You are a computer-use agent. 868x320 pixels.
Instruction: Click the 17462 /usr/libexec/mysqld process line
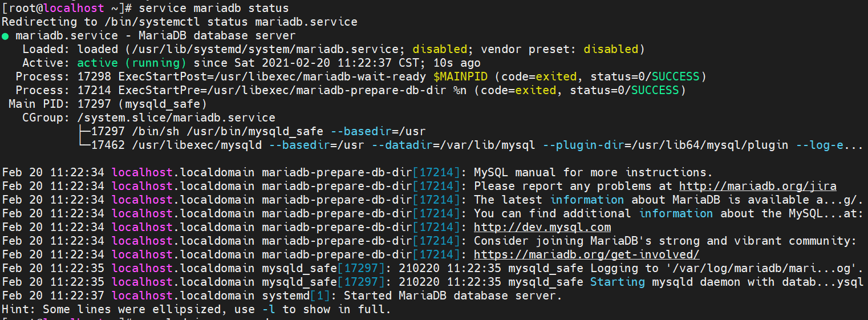[x=176, y=145]
